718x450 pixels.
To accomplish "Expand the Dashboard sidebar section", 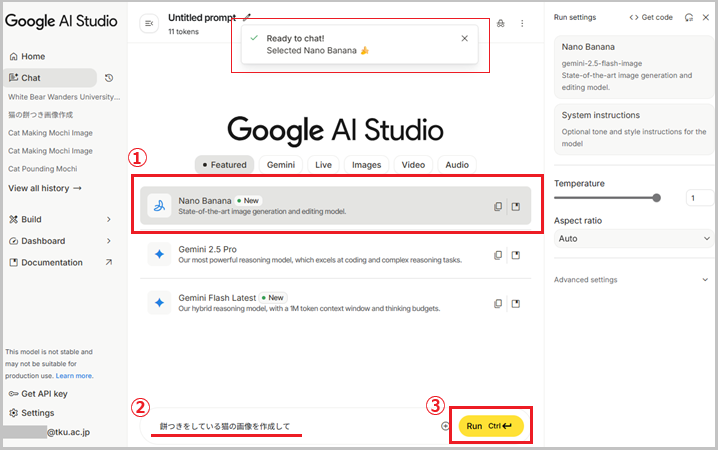I will point(108,241).
